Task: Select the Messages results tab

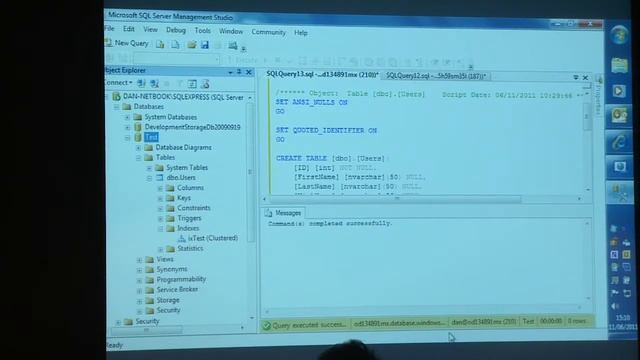Action: coord(283,213)
